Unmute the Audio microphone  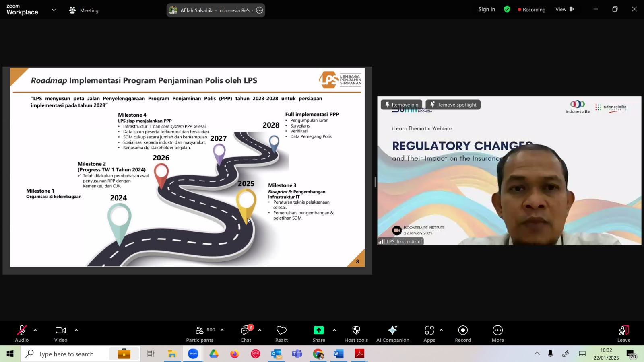pyautogui.click(x=22, y=334)
